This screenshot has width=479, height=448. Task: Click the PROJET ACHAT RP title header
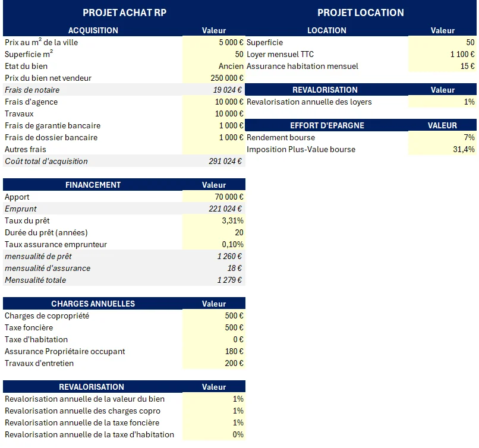tap(124, 12)
